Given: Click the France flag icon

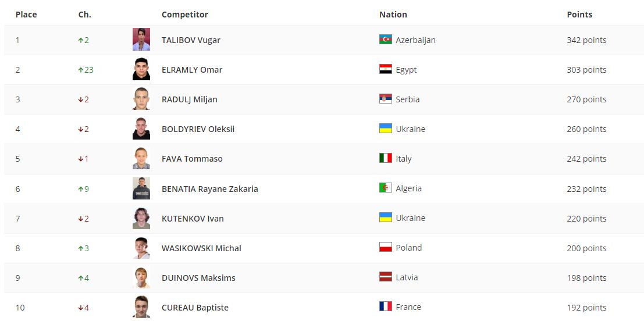Looking at the screenshot, I should (385, 306).
